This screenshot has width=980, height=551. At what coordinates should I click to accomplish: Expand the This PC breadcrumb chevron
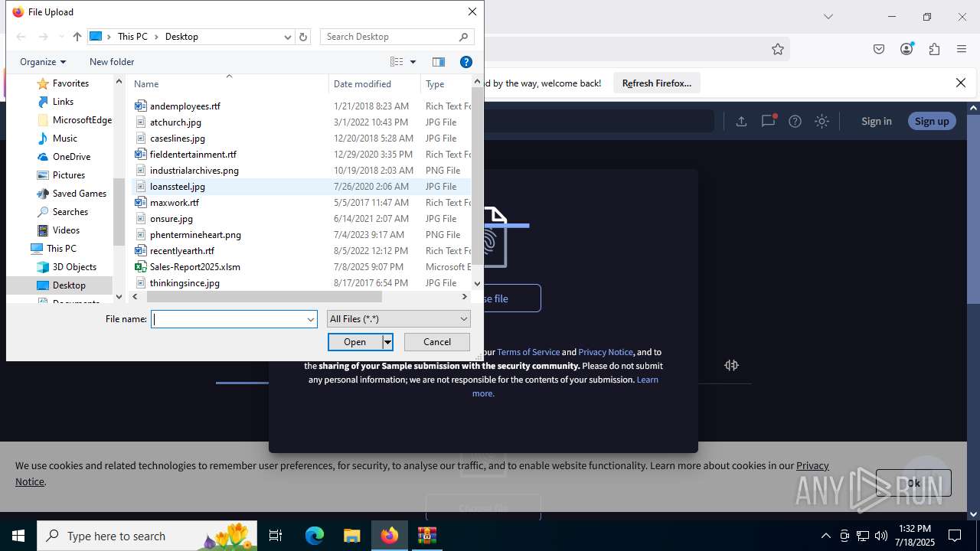click(157, 37)
